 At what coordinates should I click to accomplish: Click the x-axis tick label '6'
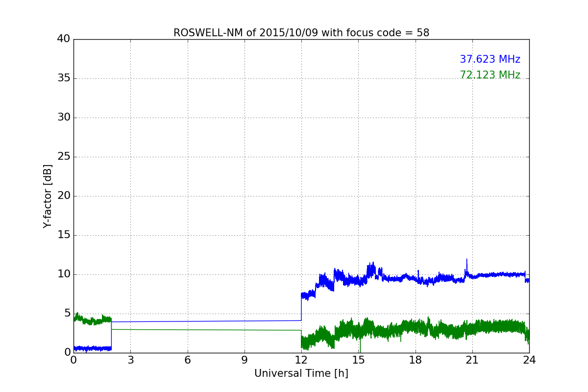(x=188, y=360)
